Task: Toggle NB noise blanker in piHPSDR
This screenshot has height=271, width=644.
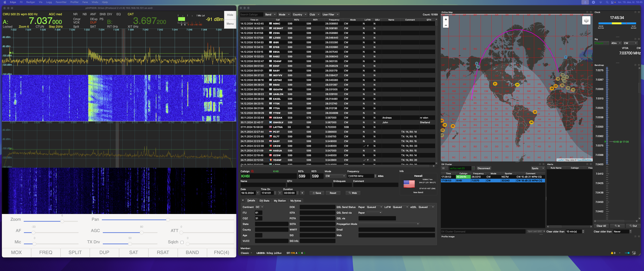Action: [x=85, y=14]
